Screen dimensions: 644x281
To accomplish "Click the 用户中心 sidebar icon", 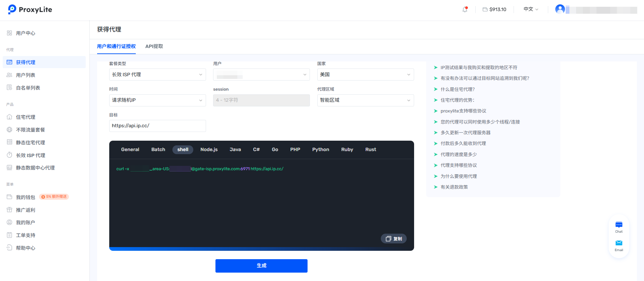I will (x=9, y=33).
